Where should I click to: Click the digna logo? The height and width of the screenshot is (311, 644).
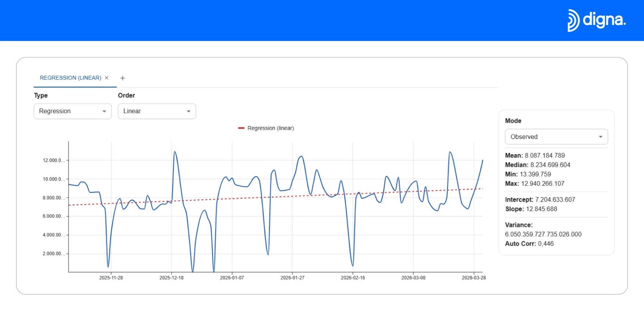tap(596, 21)
